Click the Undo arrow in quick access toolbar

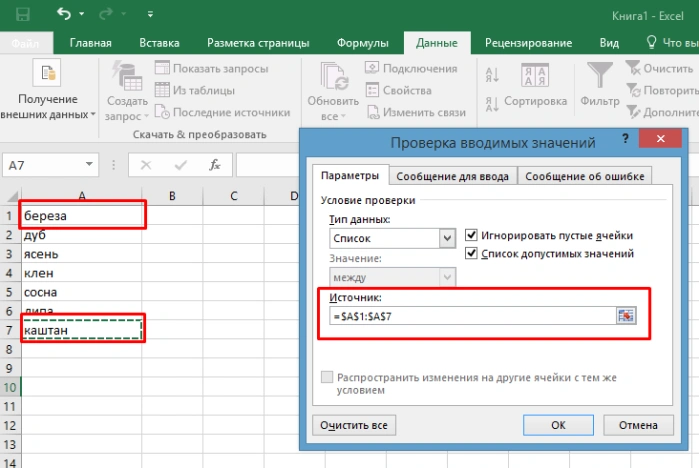pos(64,14)
